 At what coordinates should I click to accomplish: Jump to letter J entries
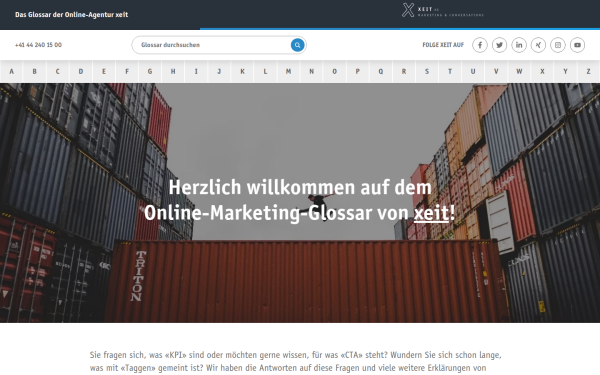[219, 71]
